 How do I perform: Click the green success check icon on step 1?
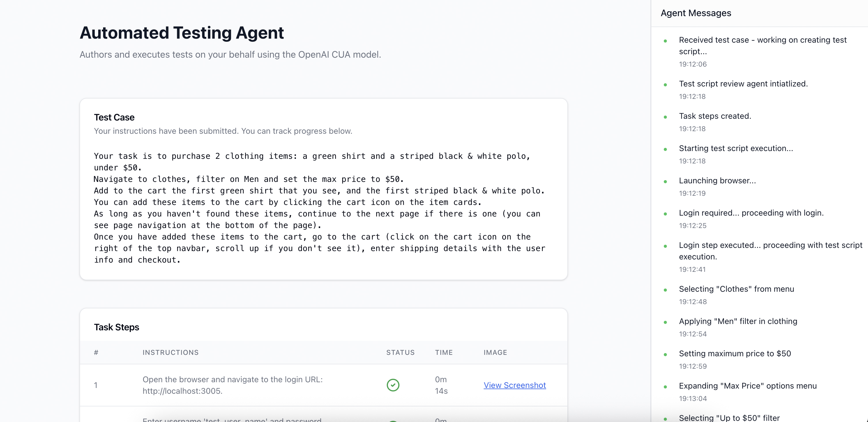coord(393,385)
